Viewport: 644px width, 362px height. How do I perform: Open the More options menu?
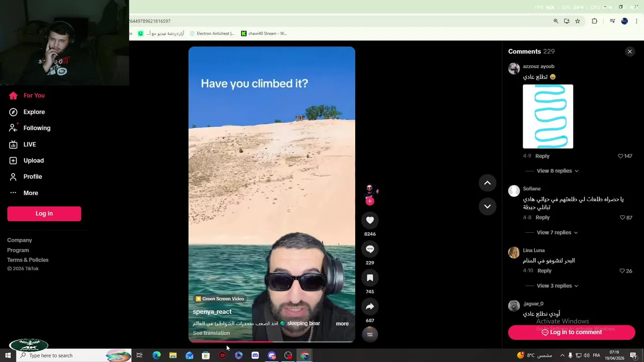[x=30, y=193]
